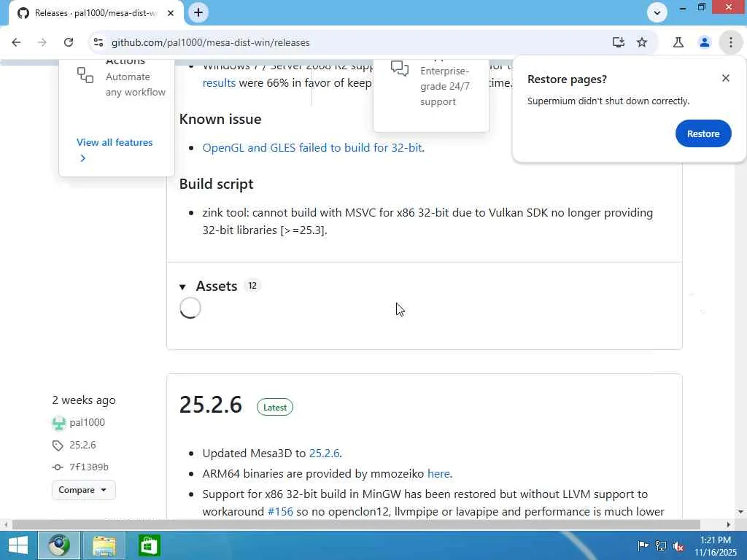747x560 pixels.
Task: Open issue #156 link
Action: point(281,511)
